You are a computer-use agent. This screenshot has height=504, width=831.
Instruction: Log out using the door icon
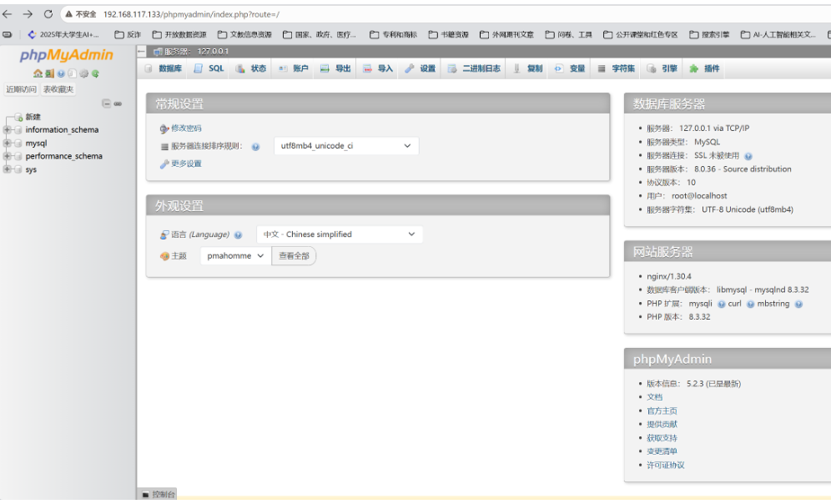click(x=49, y=73)
